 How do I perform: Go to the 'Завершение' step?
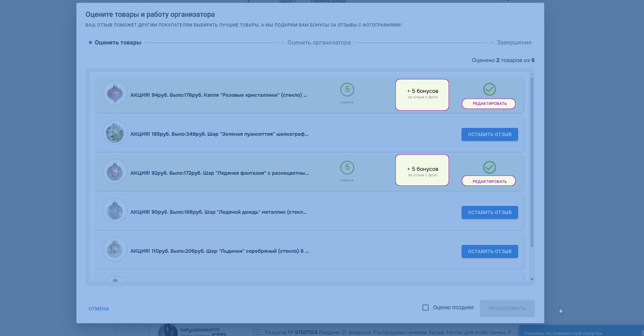(513, 42)
